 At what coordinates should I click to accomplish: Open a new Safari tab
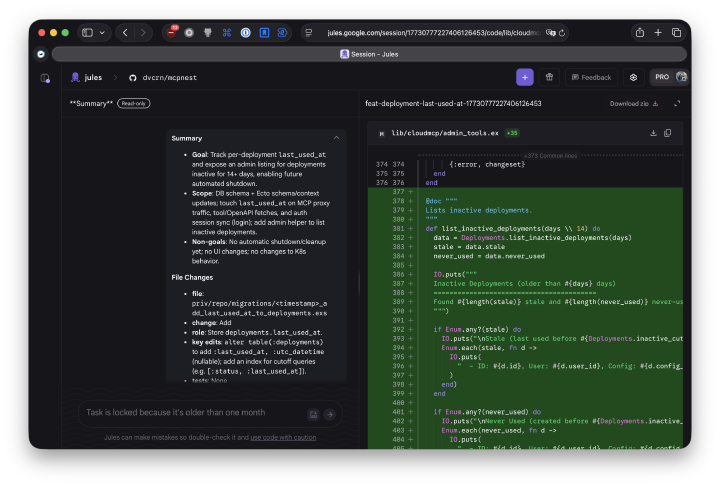coord(658,33)
